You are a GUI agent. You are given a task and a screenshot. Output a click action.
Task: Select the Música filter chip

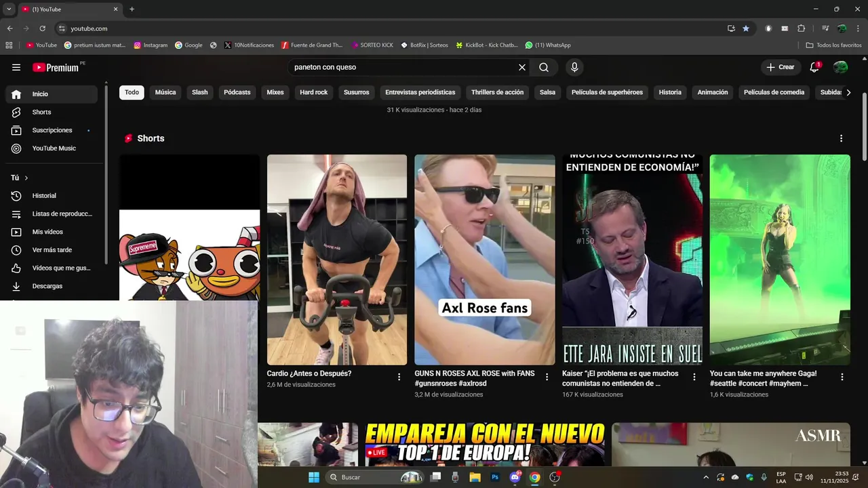click(x=165, y=92)
